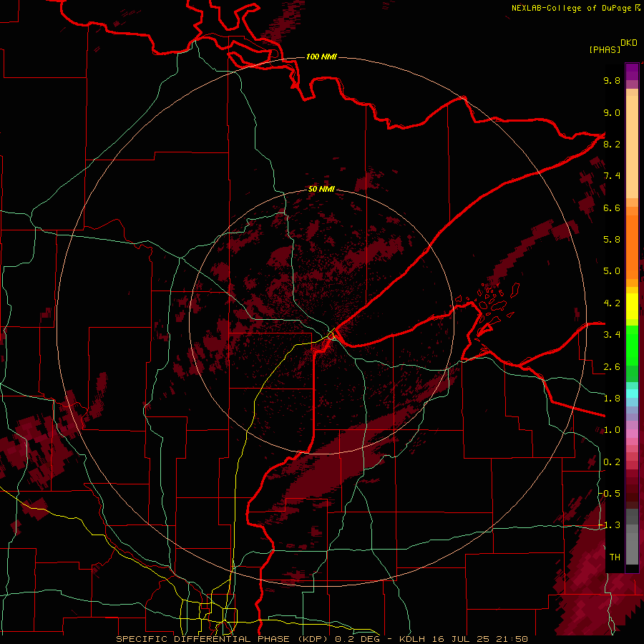Click the 2.6 value on the color scale
This screenshot has height=644, width=644.
[x=612, y=367]
